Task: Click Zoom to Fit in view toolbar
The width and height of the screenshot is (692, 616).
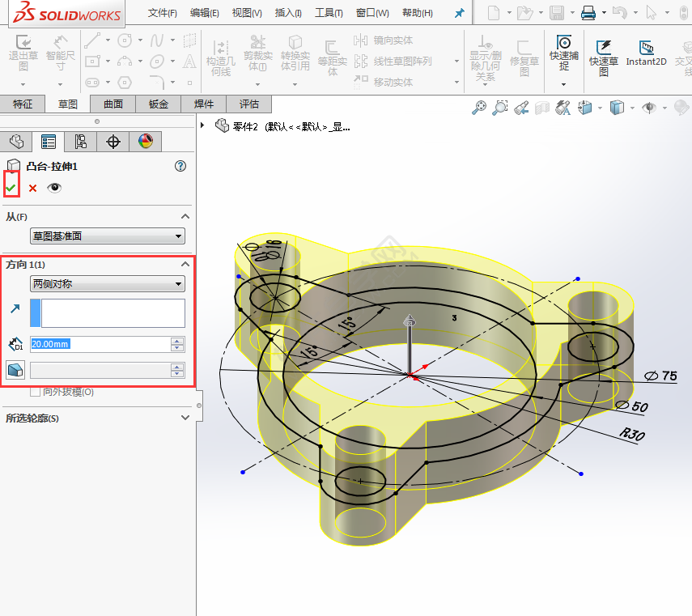Action: click(x=479, y=108)
